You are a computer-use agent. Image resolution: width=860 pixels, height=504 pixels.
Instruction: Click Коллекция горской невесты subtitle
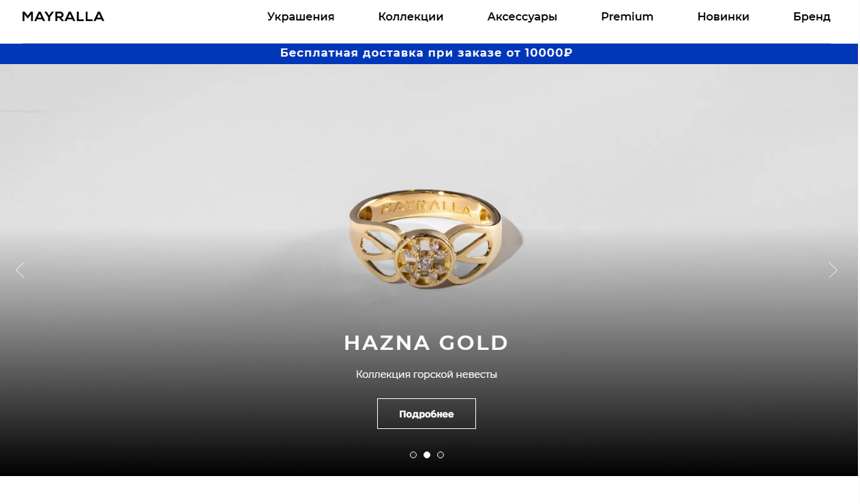pos(426,374)
